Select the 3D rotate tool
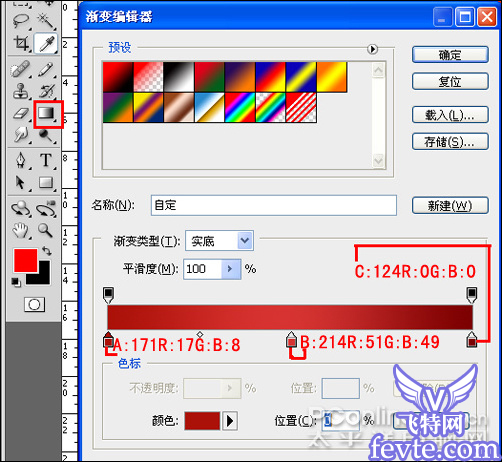The width and height of the screenshot is (502, 462). (x=21, y=209)
